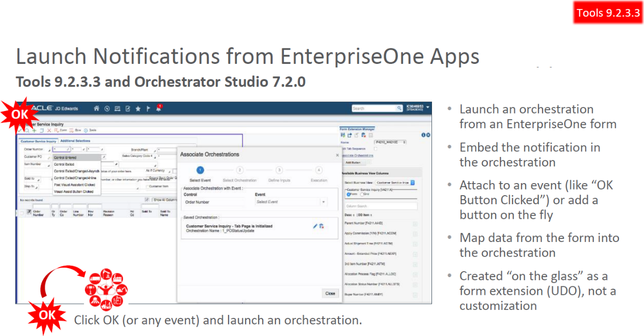Open the notifications bell with red badge
Viewport: 644px width, 336px height.
159,108
